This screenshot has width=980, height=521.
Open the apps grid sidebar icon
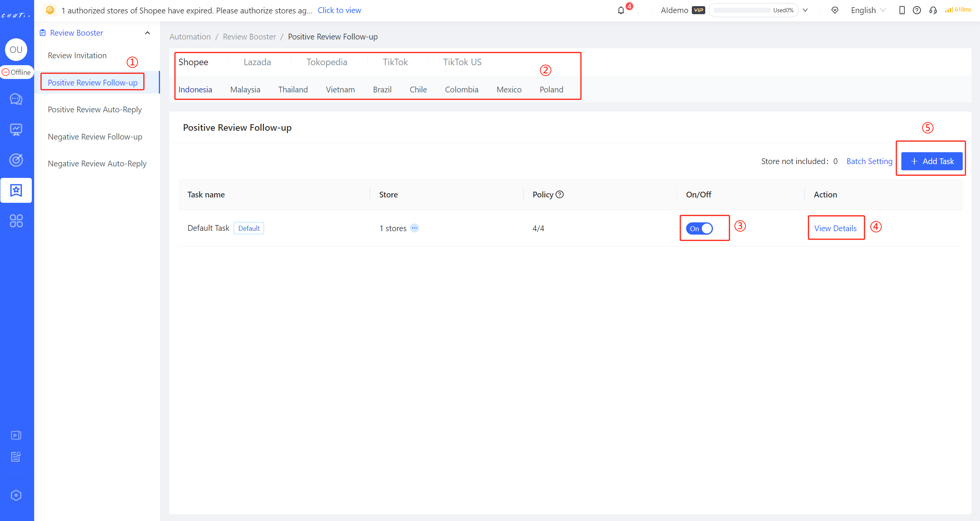pos(16,221)
